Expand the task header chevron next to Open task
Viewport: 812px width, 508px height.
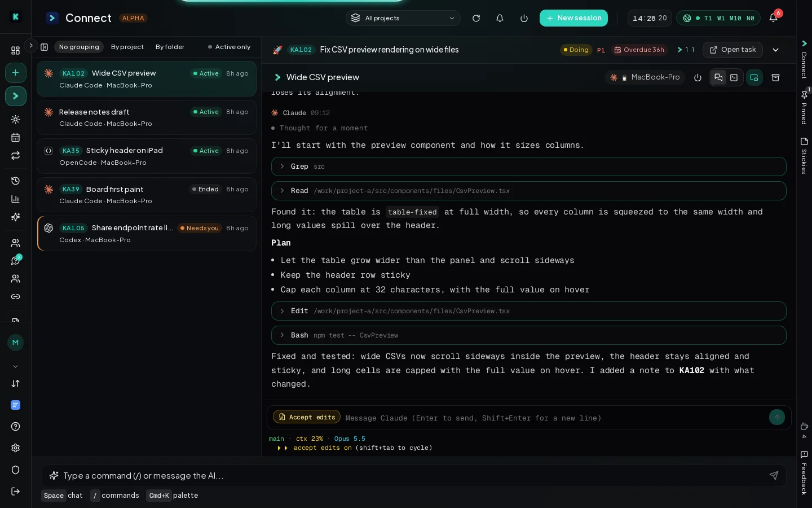point(775,50)
